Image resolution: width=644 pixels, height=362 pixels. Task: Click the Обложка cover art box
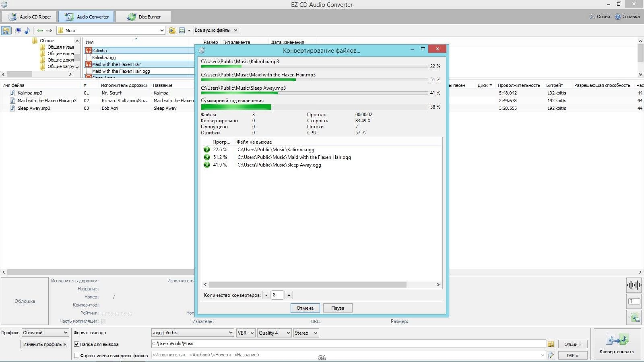25,301
